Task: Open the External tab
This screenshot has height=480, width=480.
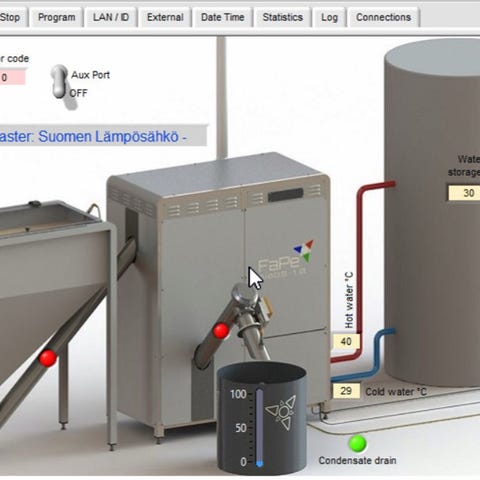Action: click(165, 17)
